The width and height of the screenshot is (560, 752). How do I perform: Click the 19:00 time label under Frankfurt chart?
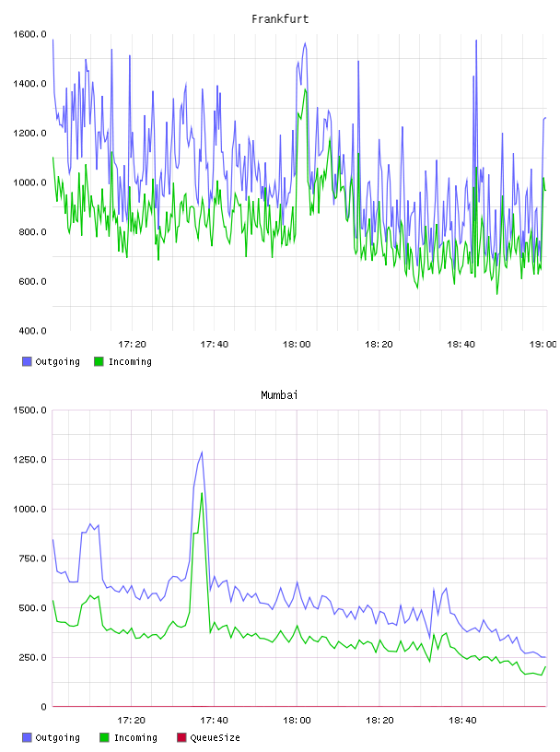pyautogui.click(x=543, y=345)
